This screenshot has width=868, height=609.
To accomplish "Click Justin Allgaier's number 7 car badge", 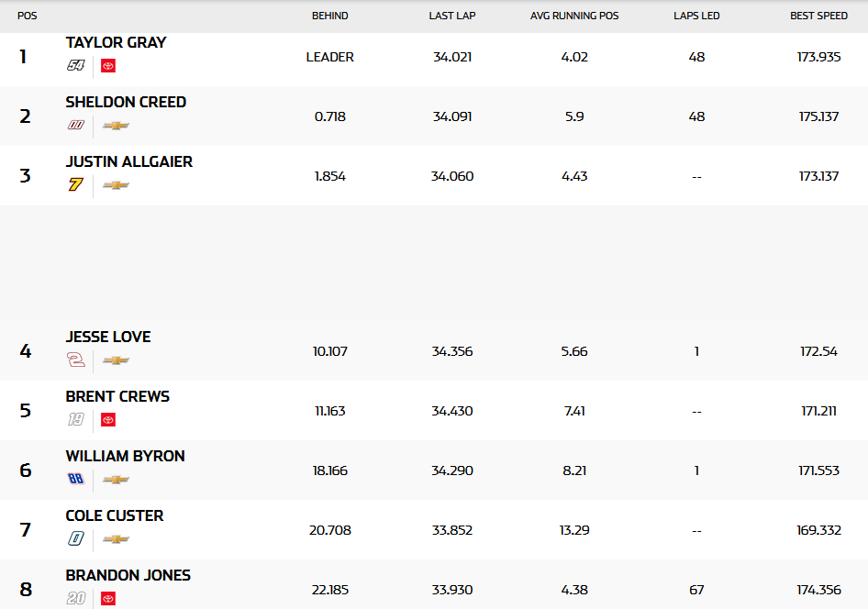I will click(x=76, y=185).
